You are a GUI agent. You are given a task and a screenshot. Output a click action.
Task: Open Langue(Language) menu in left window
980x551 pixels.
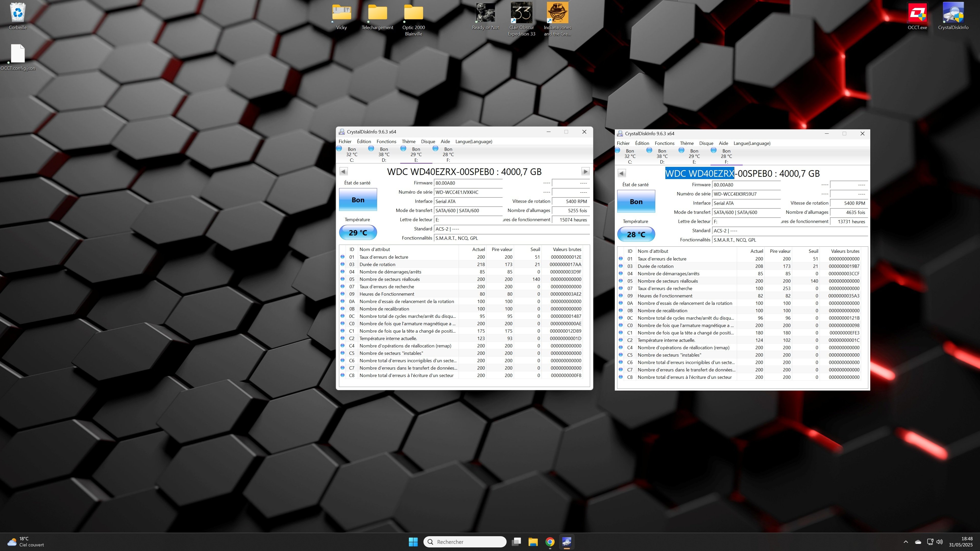pyautogui.click(x=474, y=142)
